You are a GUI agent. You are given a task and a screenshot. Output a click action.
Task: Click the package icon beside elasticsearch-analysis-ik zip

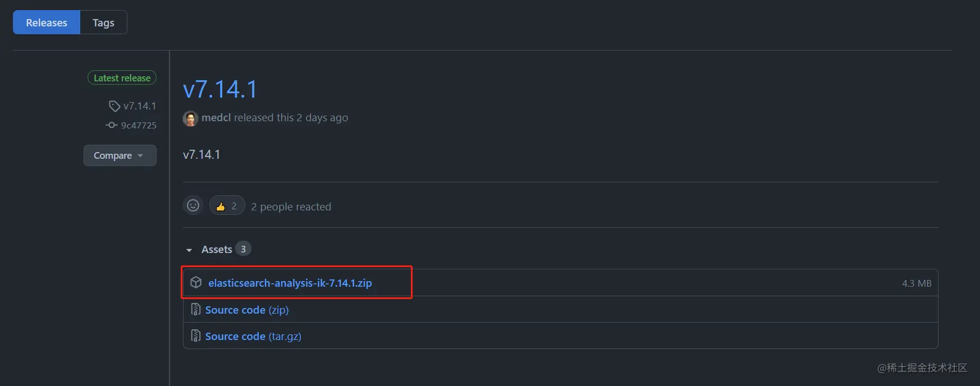[x=196, y=283]
